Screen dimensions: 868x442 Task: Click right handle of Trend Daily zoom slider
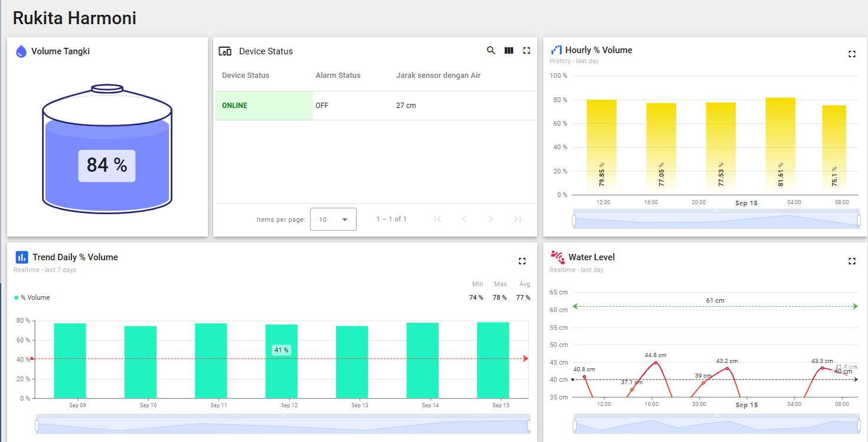(x=529, y=425)
